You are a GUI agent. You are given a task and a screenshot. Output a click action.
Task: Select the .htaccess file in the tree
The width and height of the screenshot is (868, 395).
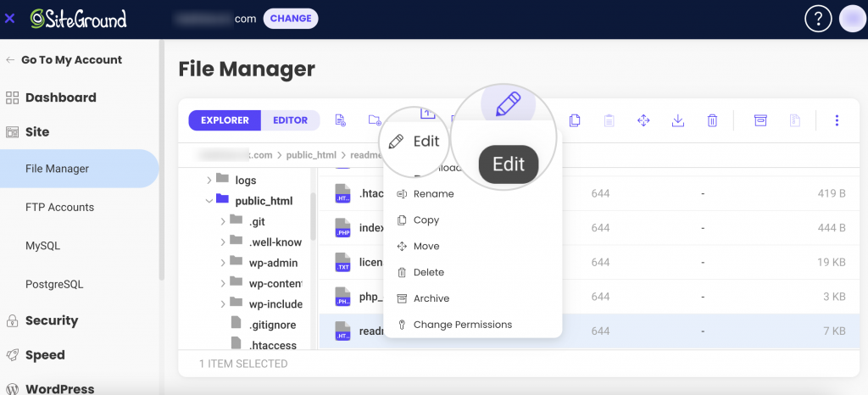click(273, 345)
